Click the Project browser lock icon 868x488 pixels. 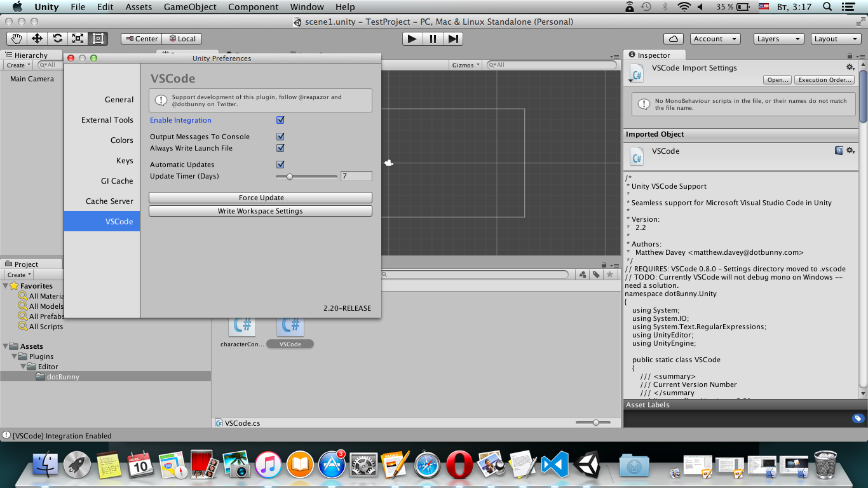pos(604,264)
